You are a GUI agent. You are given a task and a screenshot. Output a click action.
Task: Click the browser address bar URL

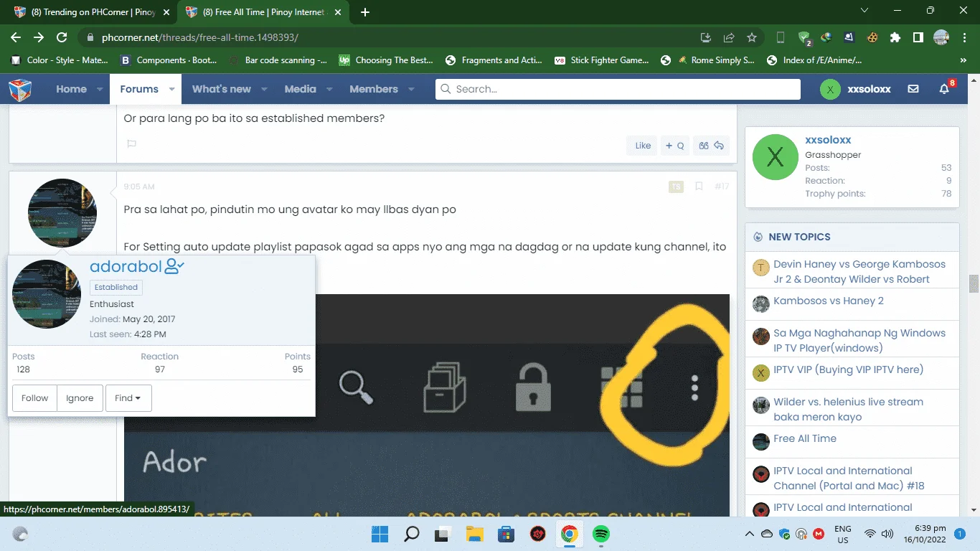200,37
